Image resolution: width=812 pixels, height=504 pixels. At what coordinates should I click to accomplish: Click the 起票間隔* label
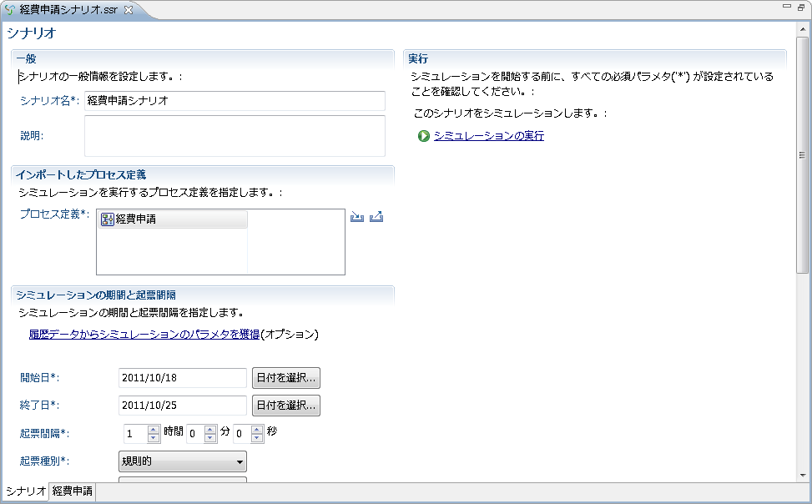tap(44, 433)
